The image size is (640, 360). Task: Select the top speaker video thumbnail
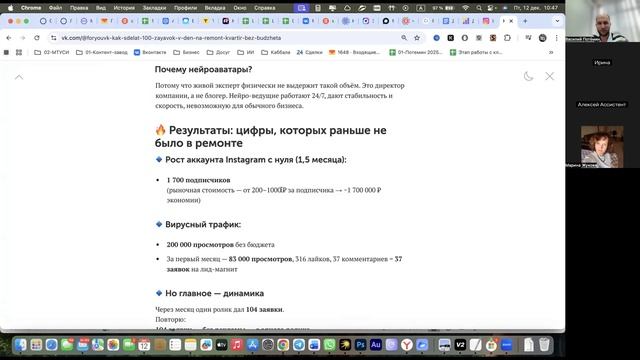pos(602,21)
